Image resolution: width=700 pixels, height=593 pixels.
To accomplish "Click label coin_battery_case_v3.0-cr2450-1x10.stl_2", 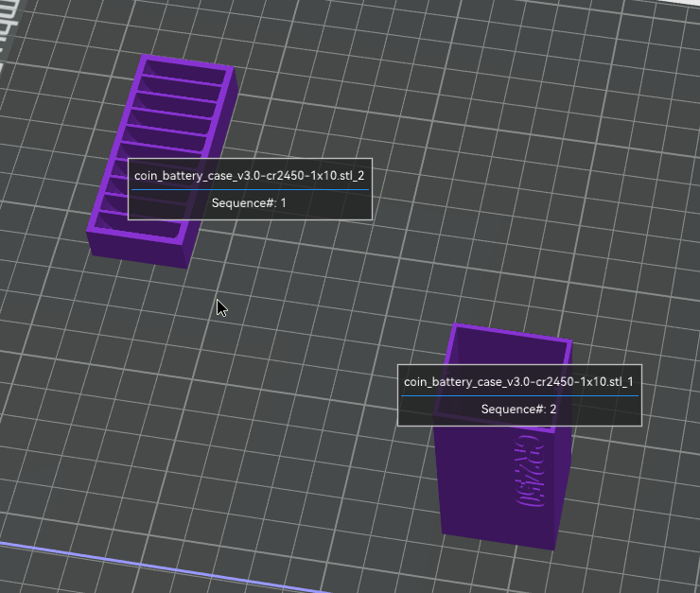I will [249, 176].
